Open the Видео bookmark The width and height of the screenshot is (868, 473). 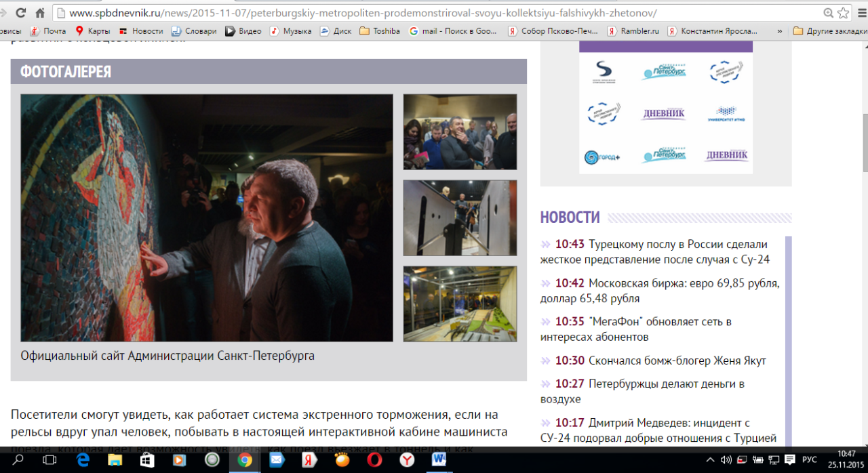243,31
